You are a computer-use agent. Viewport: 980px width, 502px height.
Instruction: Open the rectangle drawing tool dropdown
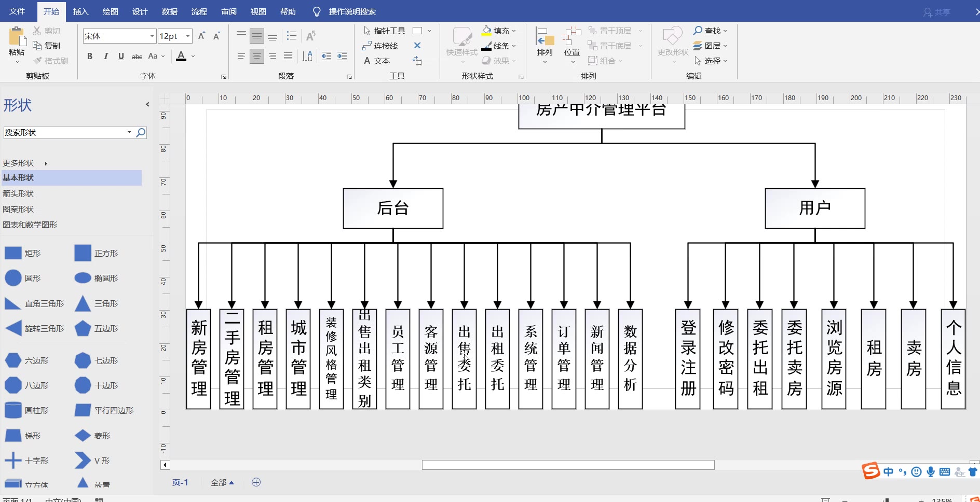coord(429,31)
